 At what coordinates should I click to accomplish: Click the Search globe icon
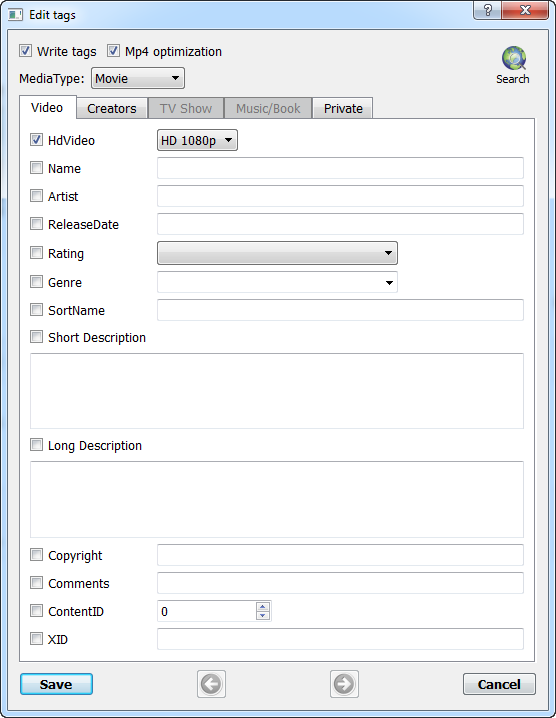tap(513, 58)
